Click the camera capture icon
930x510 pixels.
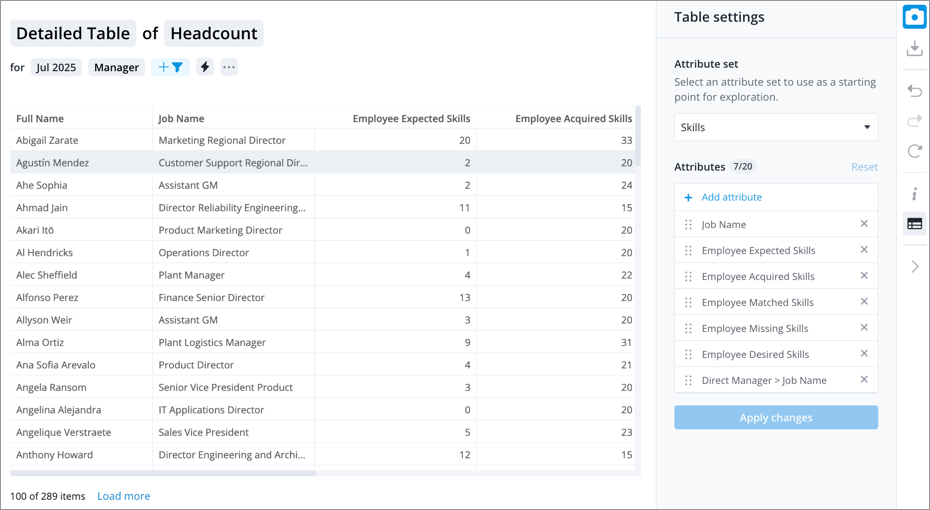pyautogui.click(x=914, y=17)
